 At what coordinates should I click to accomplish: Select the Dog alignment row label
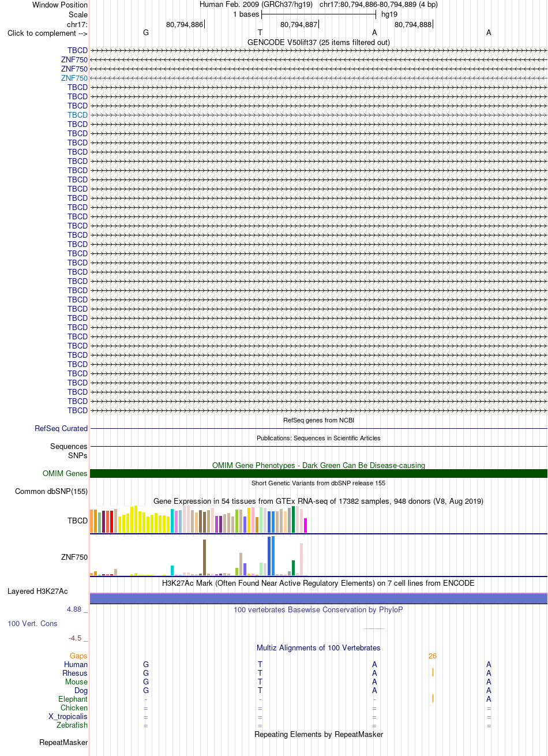click(x=81, y=691)
